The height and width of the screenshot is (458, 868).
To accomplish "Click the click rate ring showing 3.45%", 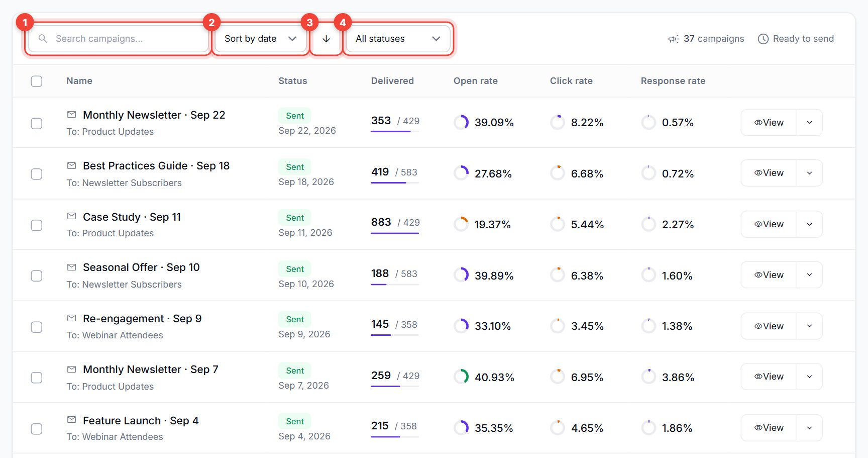I will pyautogui.click(x=558, y=326).
